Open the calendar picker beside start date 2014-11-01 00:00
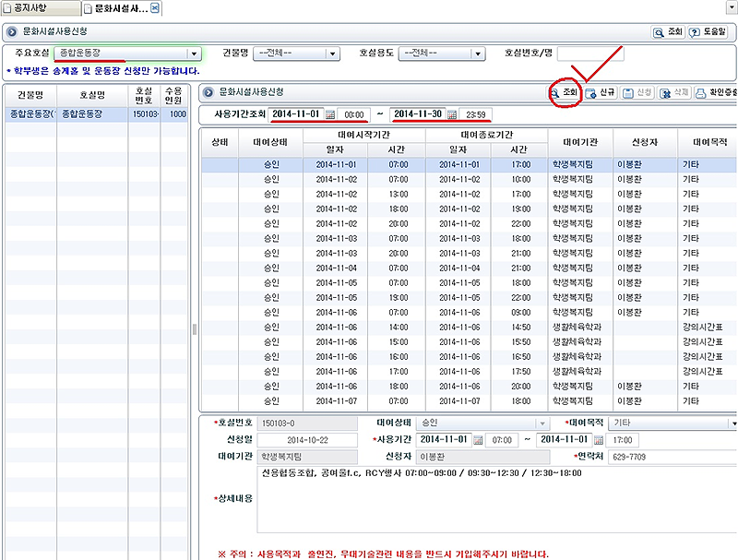This screenshot has width=738, height=560. (330, 114)
